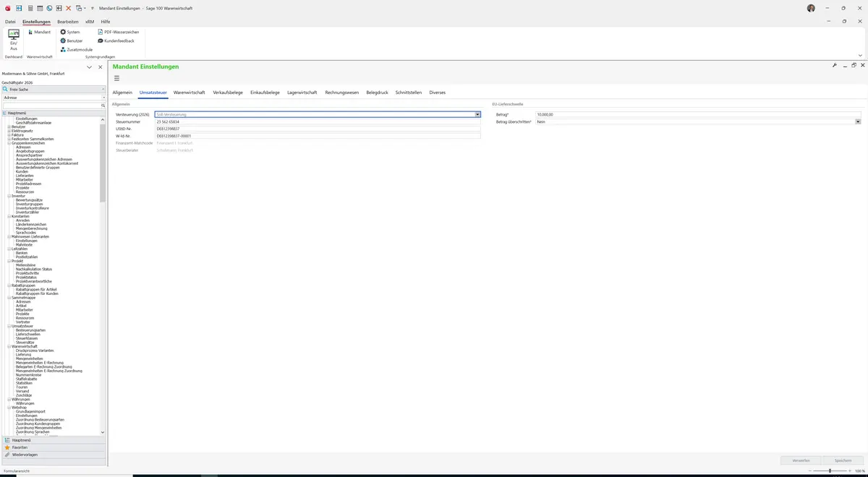
Task: Click the Steuernummer input field
Action: (x=318, y=121)
